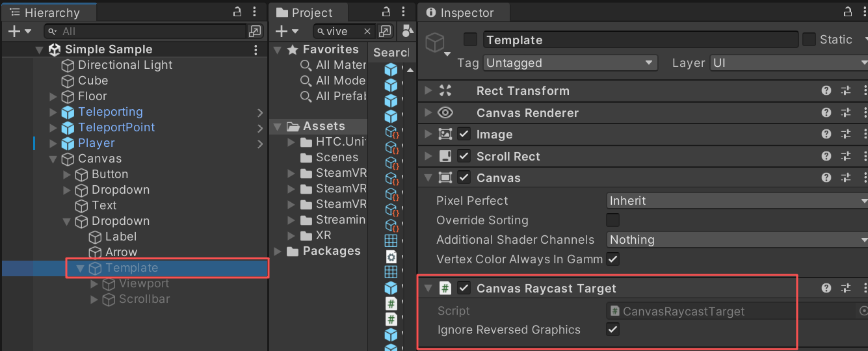Collapse the Canvas object
The height and width of the screenshot is (351, 868).
pos(53,159)
